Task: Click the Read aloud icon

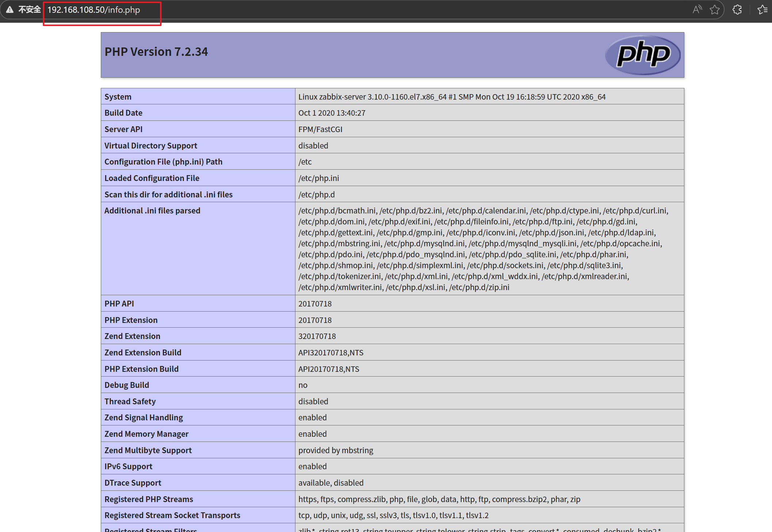Action: coord(697,10)
